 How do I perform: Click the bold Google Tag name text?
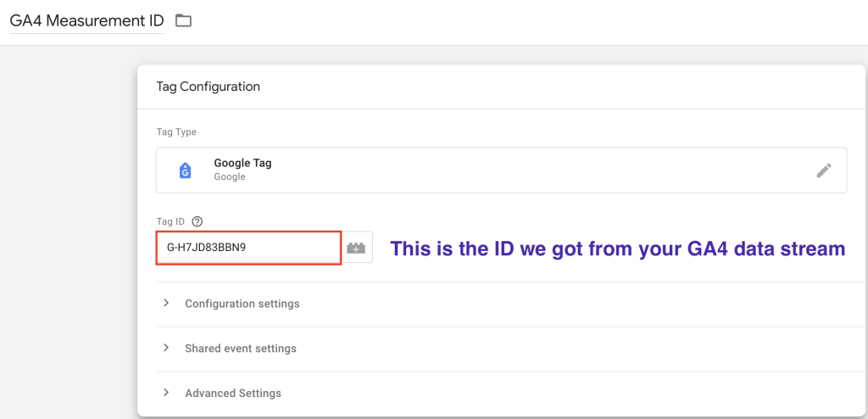(242, 164)
